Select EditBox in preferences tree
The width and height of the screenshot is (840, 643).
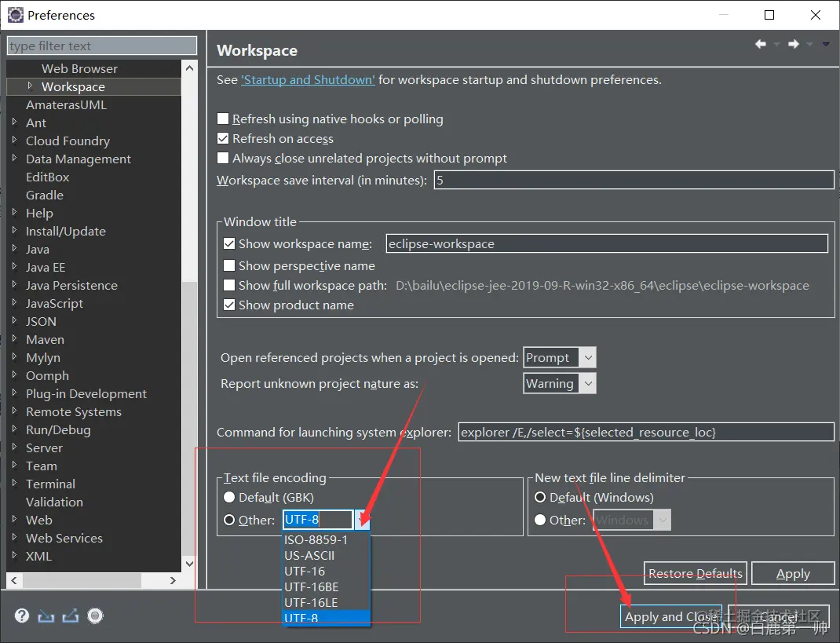(48, 177)
